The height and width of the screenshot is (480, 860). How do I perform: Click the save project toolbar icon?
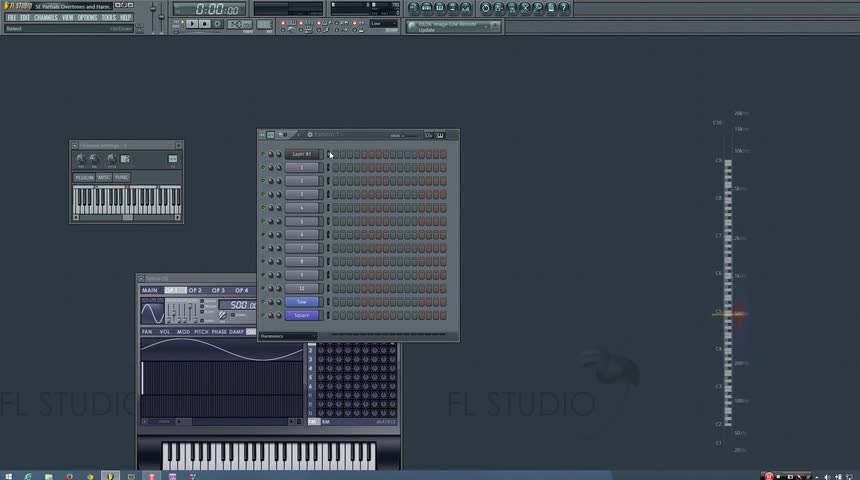[499, 8]
